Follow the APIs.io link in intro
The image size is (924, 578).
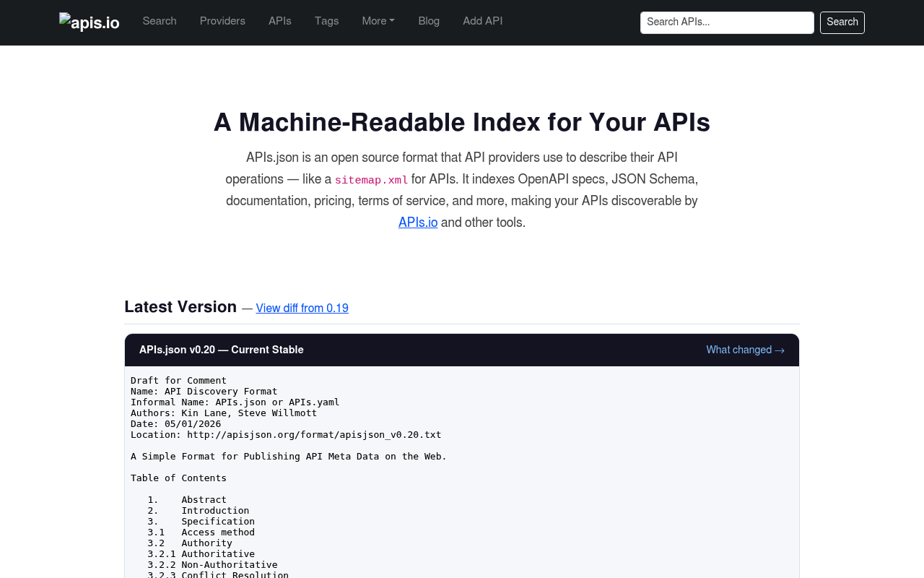tap(418, 223)
